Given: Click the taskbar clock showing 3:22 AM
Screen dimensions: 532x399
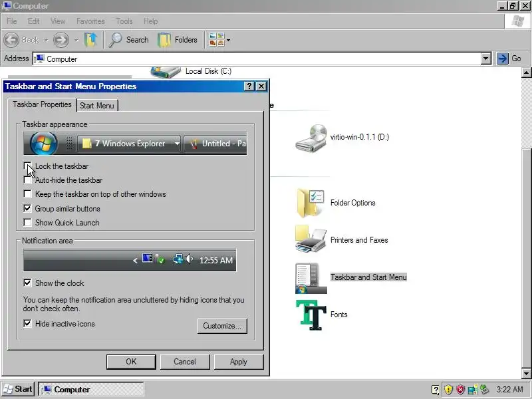Looking at the screenshot, I should pos(509,389).
